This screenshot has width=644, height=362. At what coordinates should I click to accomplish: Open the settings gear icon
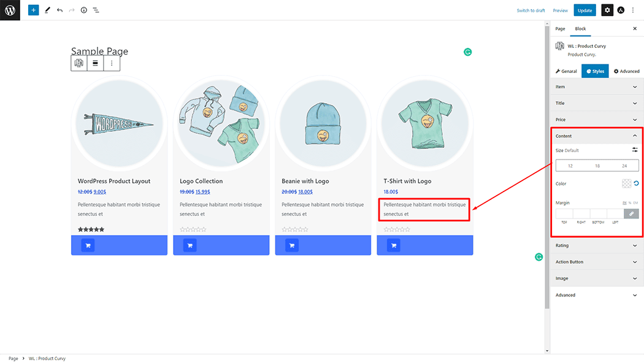click(x=607, y=10)
